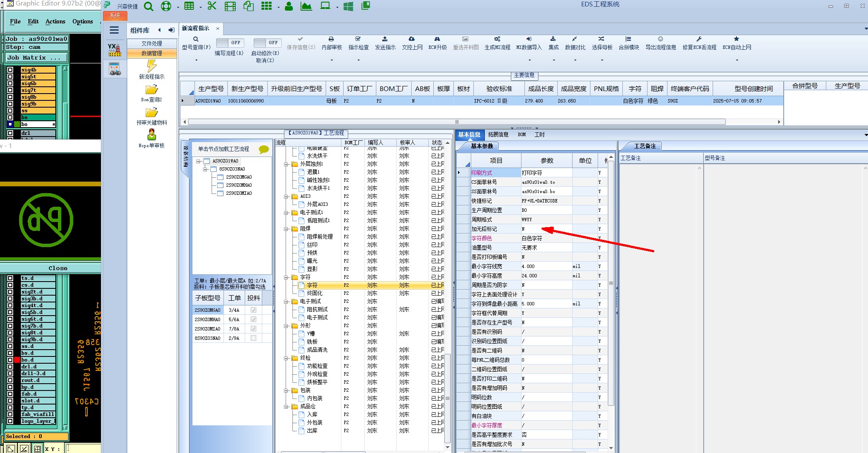Screen dimensions: 868x453
Task: Click the yellow speech bubble icon in tree panel
Action: (x=264, y=149)
